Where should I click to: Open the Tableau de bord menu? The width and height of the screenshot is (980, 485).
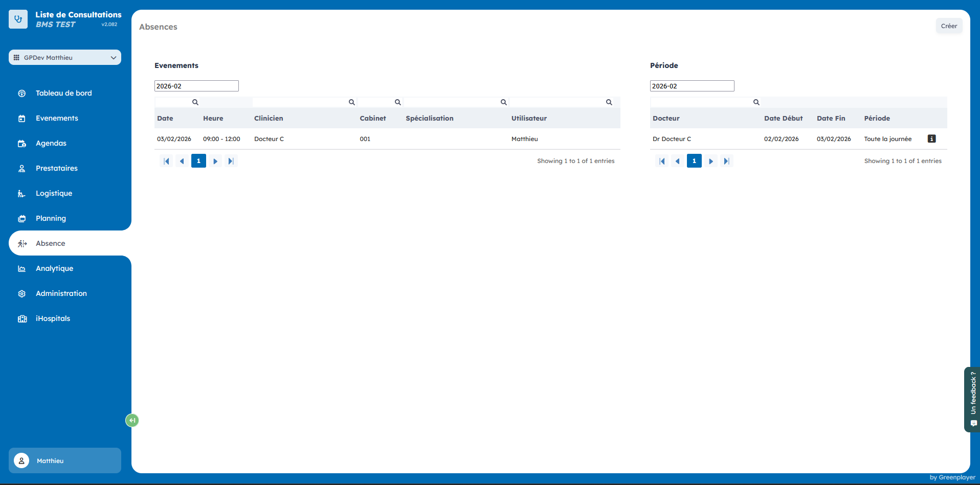(63, 93)
